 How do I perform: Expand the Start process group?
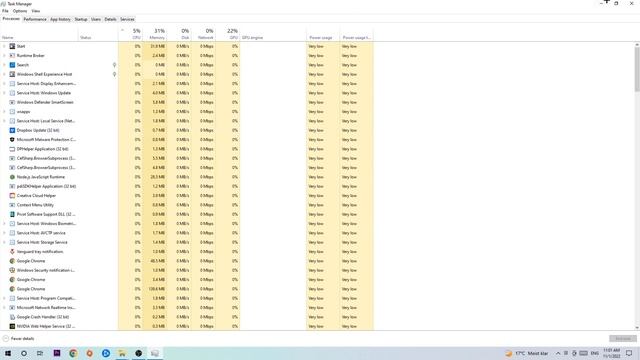[4, 46]
